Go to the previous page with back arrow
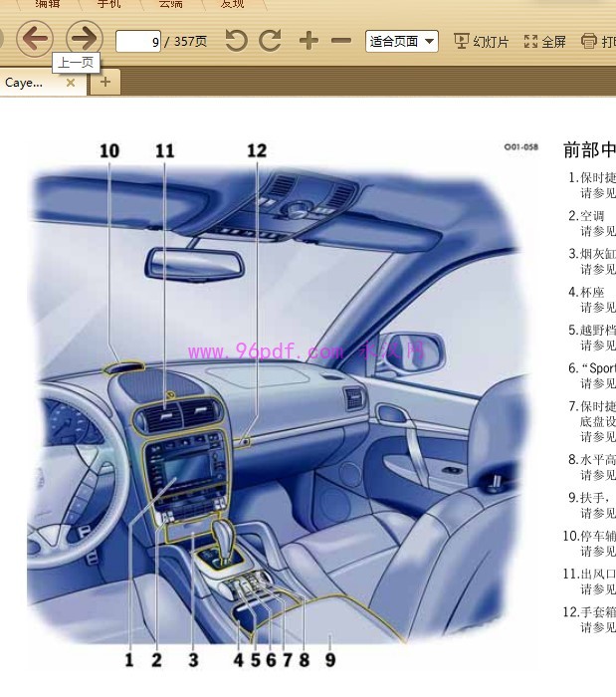 [x=34, y=39]
